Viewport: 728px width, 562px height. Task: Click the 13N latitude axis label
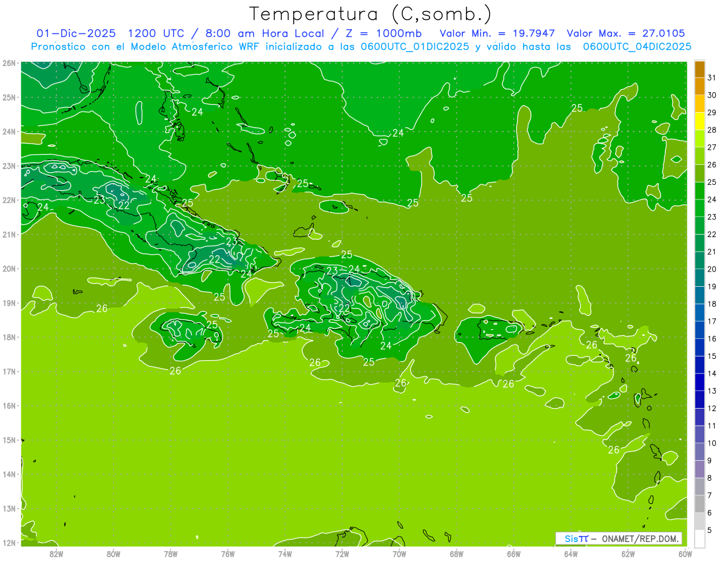click(x=9, y=508)
